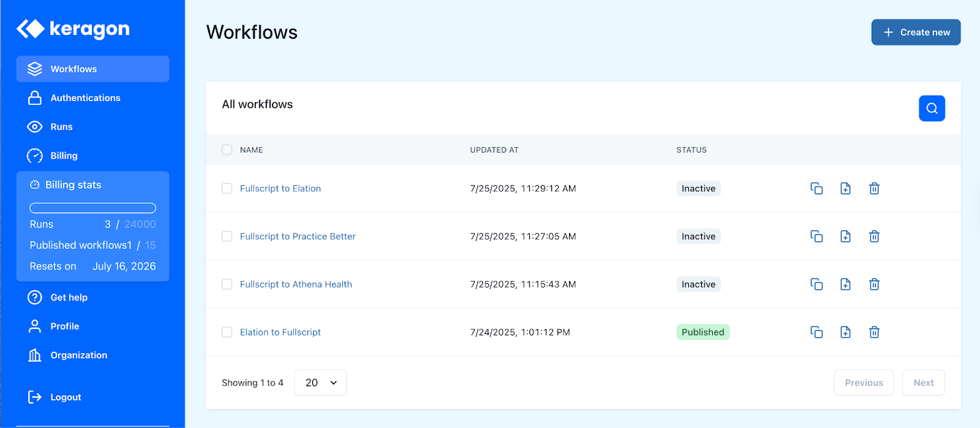Image resolution: width=980 pixels, height=428 pixels.
Task: Duplicate the Fullscript to Practice Better workflow
Action: [x=816, y=236]
